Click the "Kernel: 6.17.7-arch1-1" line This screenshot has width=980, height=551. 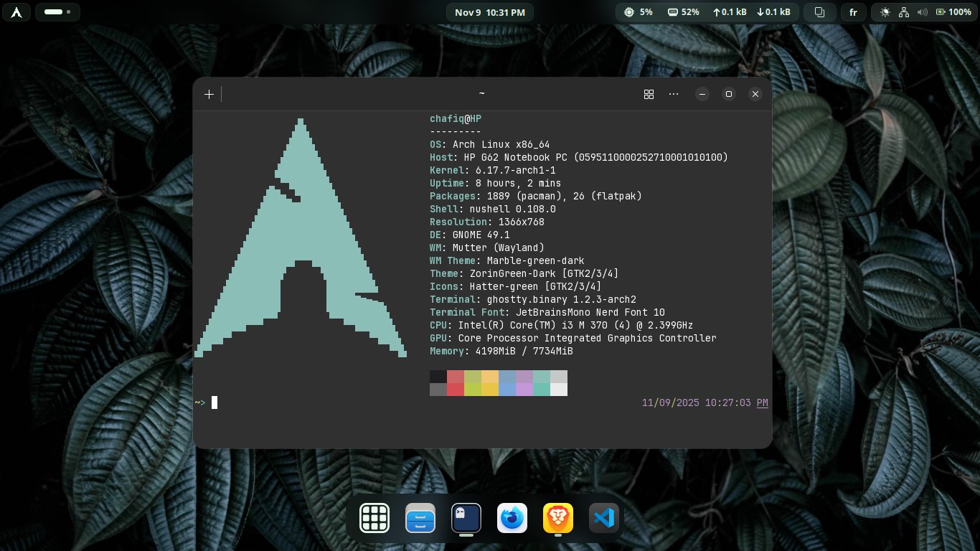point(493,170)
